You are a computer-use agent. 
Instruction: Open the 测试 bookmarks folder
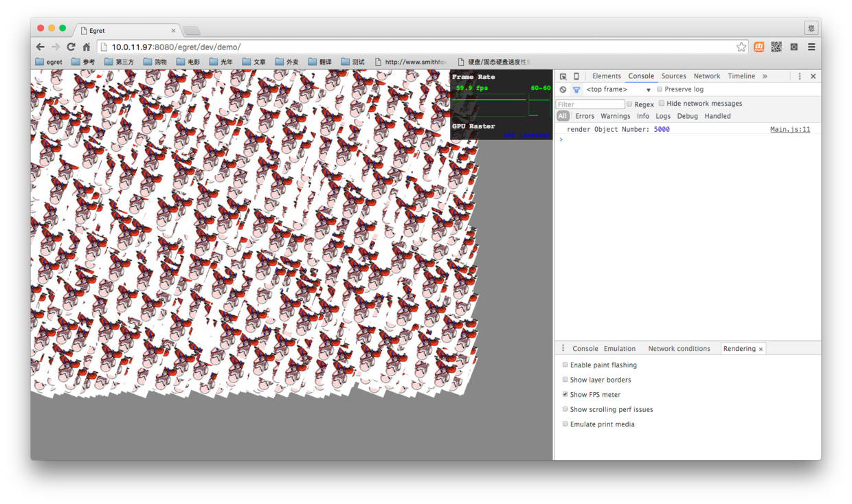pyautogui.click(x=352, y=62)
